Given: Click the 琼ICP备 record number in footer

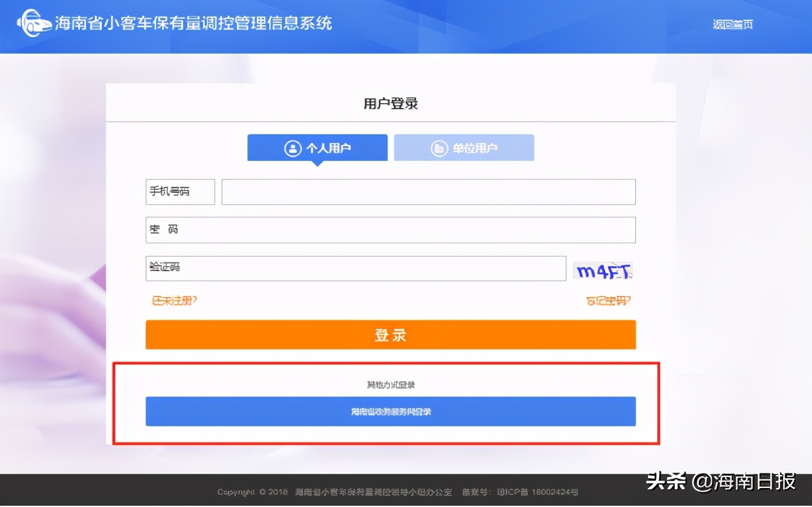Looking at the screenshot, I should (x=537, y=492).
